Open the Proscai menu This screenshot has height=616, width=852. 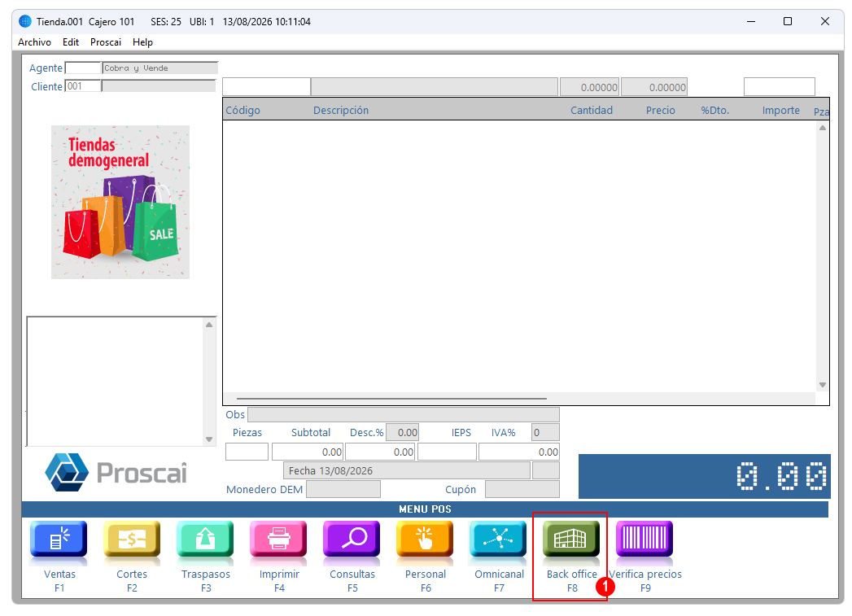pos(106,42)
